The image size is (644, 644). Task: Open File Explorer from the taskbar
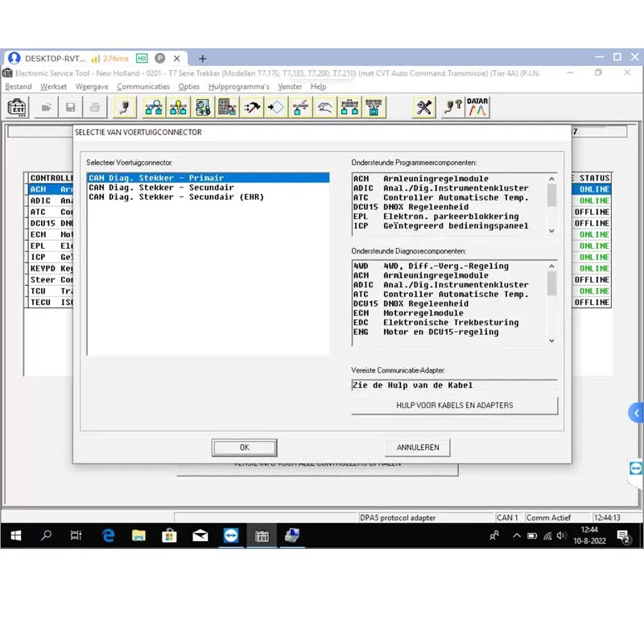click(138, 535)
